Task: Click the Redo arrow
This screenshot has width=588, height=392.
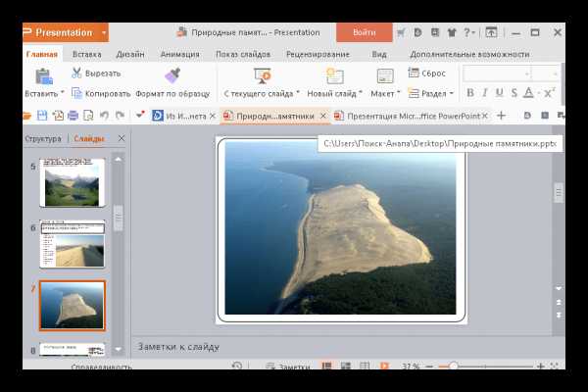Action: coord(120,116)
